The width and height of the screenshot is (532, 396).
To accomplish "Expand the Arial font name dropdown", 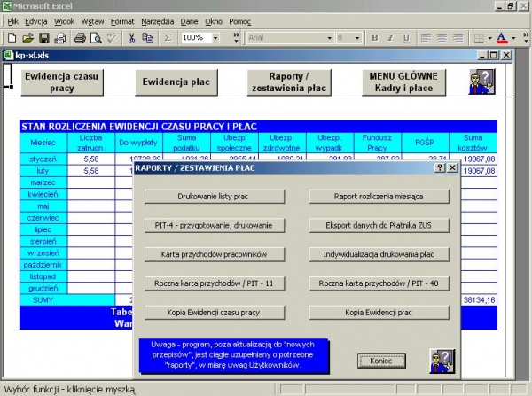I will pos(329,38).
